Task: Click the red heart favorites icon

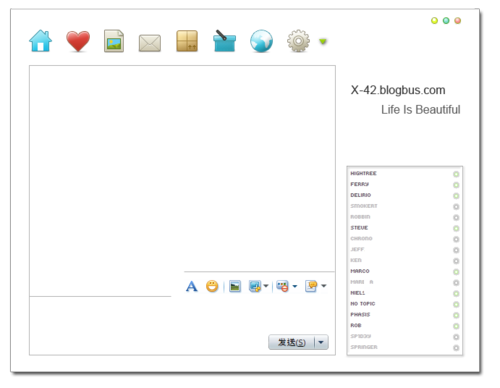Action: click(78, 41)
